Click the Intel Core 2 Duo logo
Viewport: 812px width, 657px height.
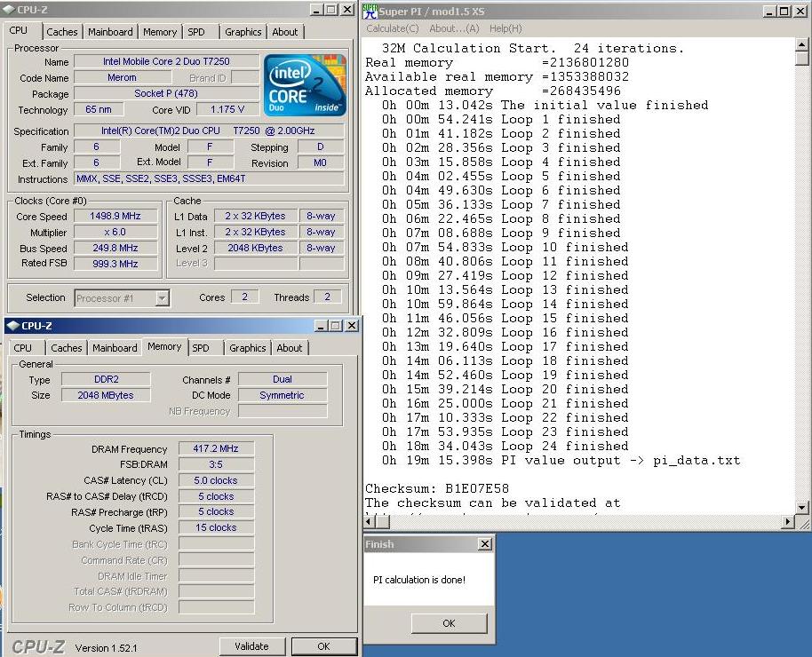coord(305,85)
